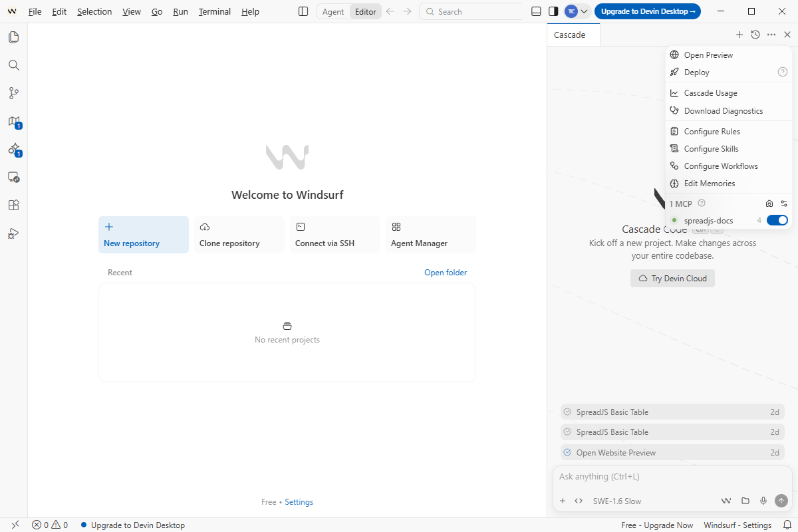Select Configure Workflows

728,166
